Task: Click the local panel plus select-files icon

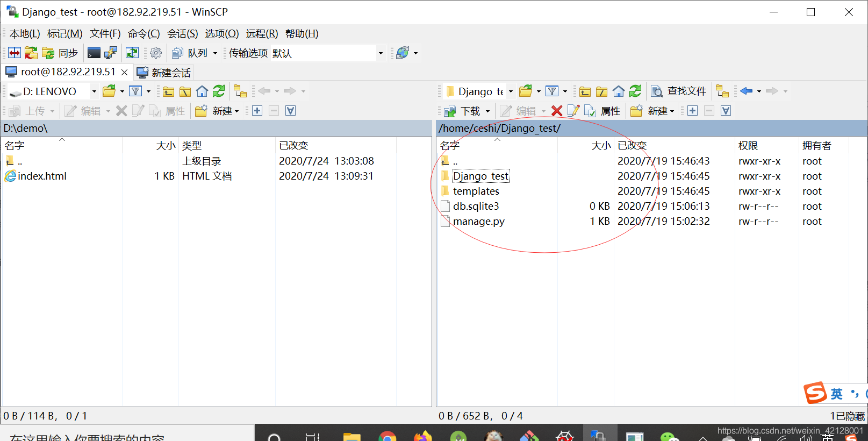Action: pyautogui.click(x=257, y=111)
